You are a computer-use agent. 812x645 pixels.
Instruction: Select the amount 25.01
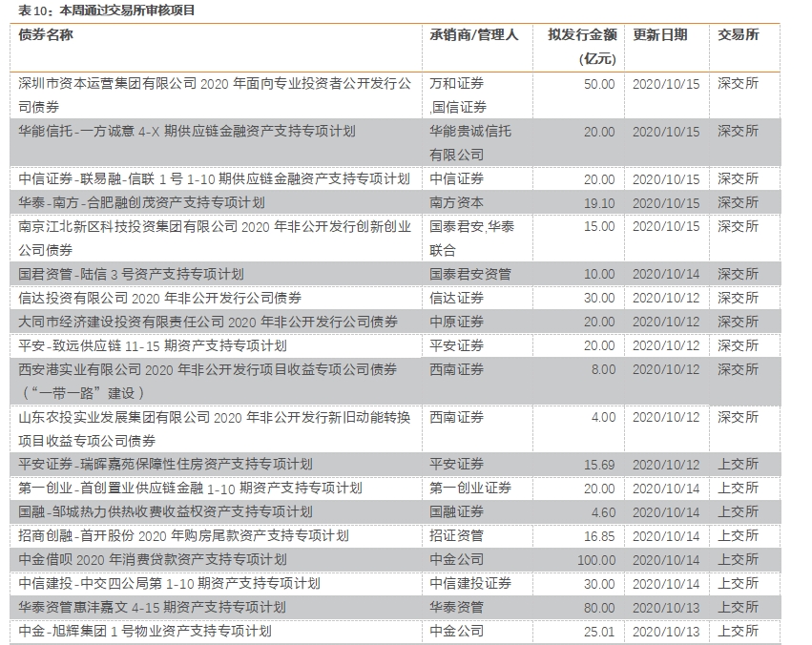pos(599,632)
